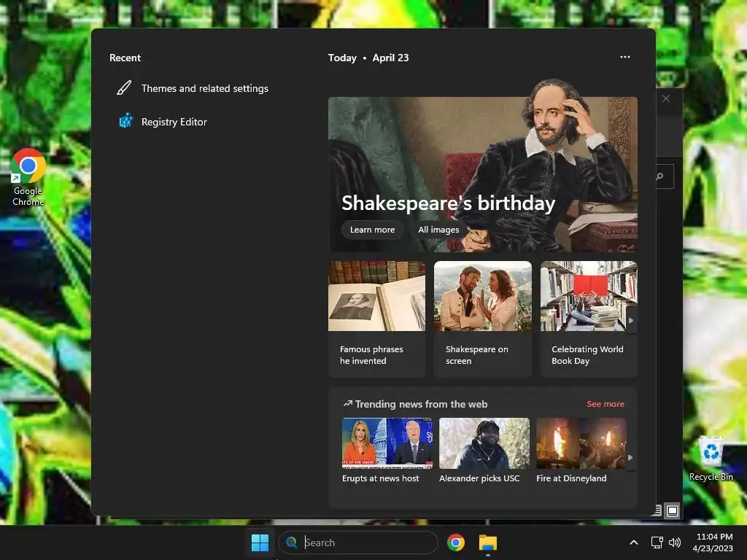The image size is (747, 560).
Task: Select the Google Chrome desktop shortcut
Action: 28,177
